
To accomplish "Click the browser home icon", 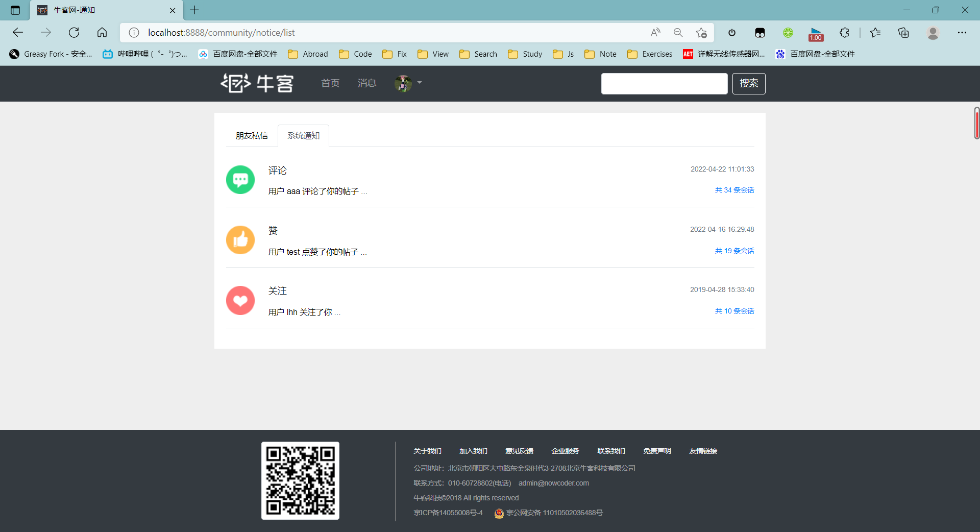I will (102, 33).
